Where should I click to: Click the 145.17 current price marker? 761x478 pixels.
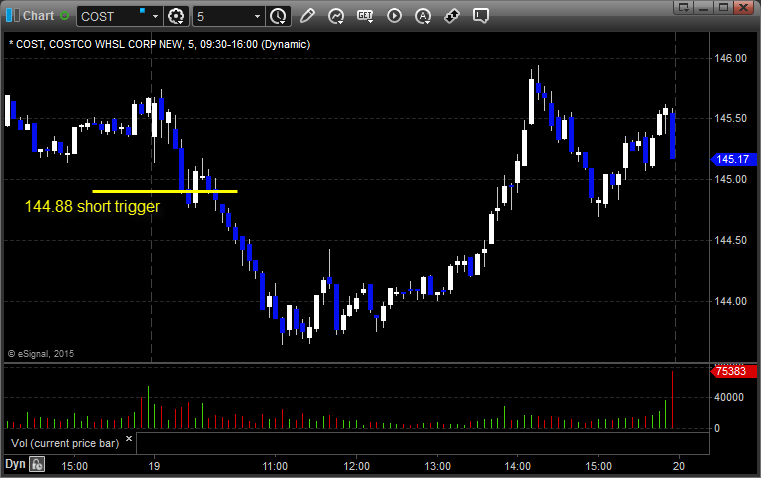tap(733, 159)
